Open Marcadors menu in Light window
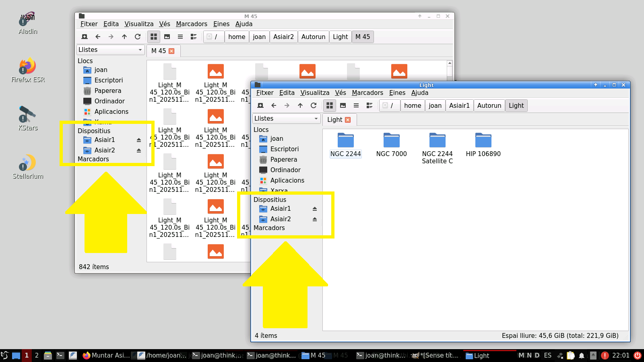 coord(367,93)
